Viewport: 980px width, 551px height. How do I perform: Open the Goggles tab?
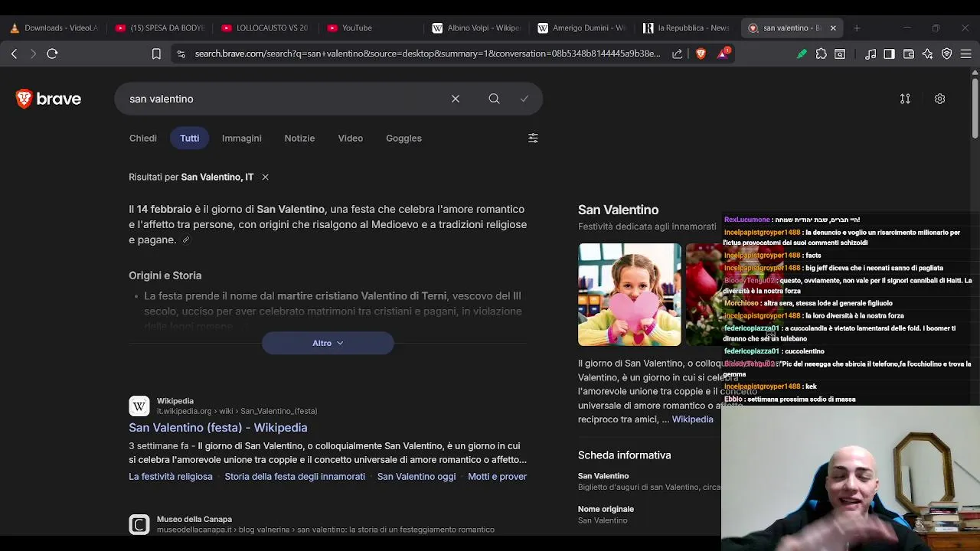tap(403, 139)
